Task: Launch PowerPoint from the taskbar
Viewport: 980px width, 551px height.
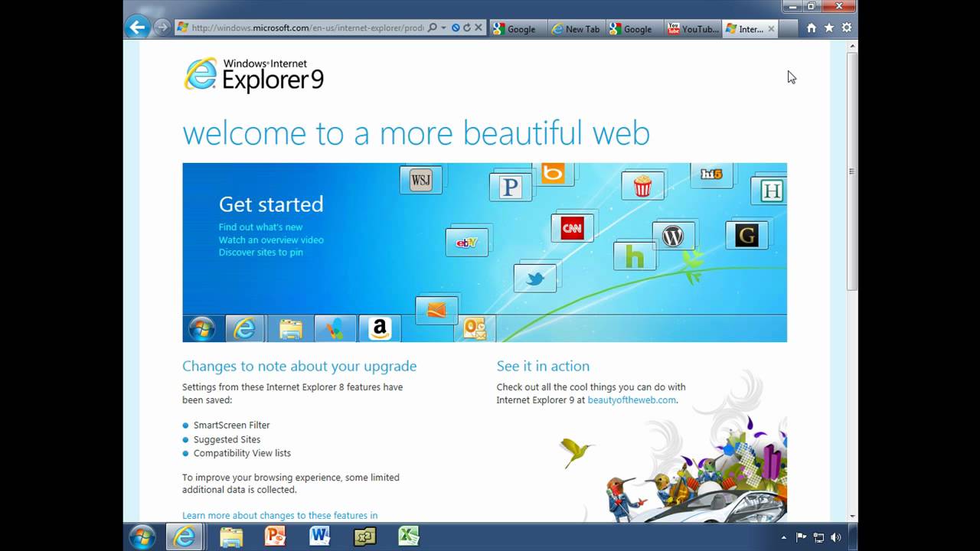Action: 275,536
